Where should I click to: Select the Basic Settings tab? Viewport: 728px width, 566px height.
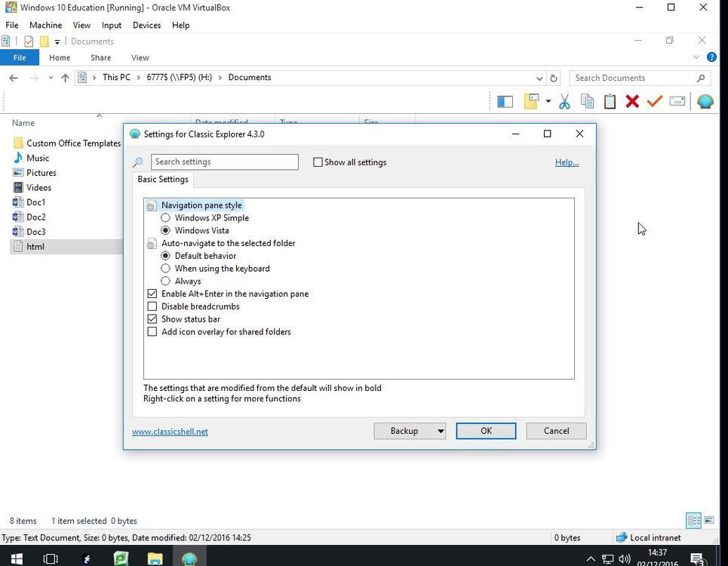(163, 179)
